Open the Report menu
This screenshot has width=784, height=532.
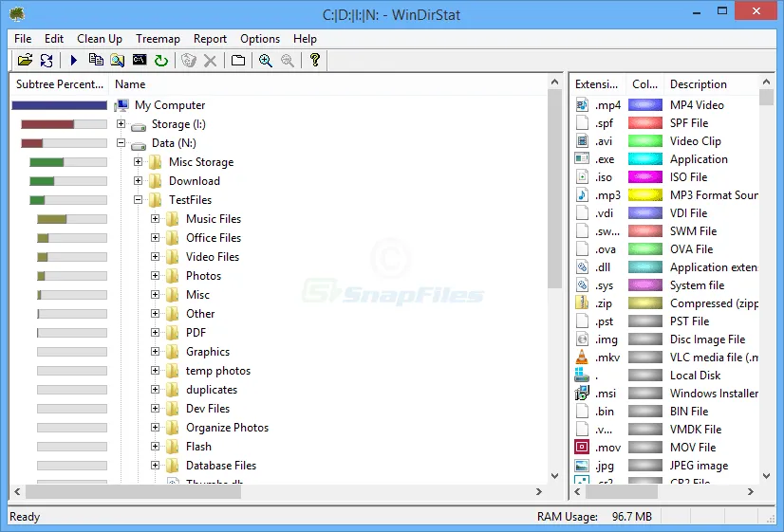210,39
